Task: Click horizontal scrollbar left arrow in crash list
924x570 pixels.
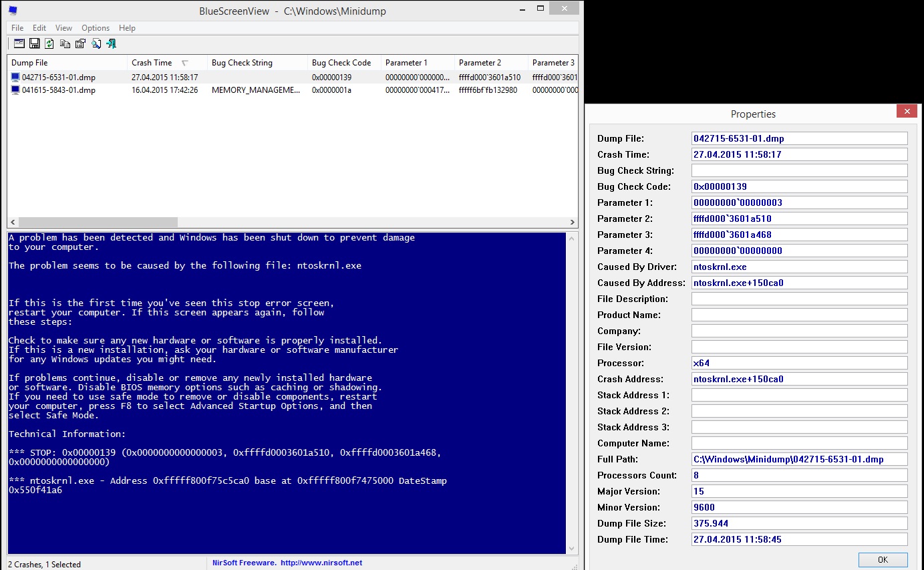Action: [13, 222]
